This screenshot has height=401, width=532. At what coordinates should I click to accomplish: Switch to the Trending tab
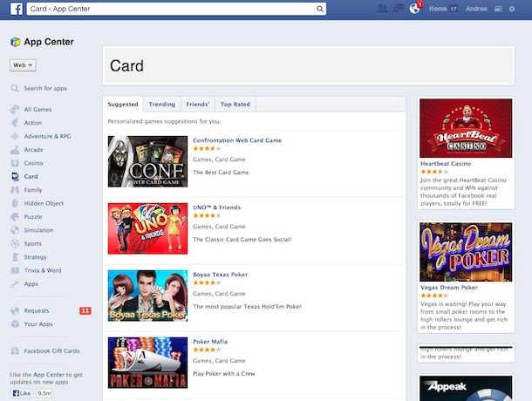tap(162, 104)
